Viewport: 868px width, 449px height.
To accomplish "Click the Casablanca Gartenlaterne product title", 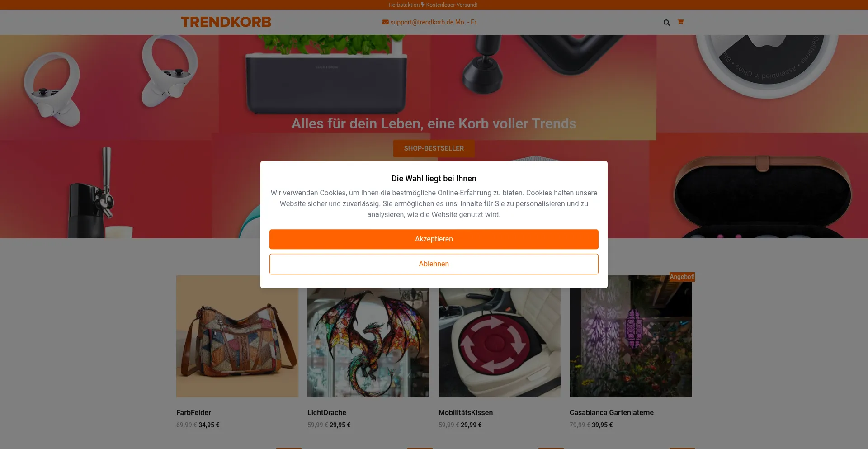I will pos(612,412).
